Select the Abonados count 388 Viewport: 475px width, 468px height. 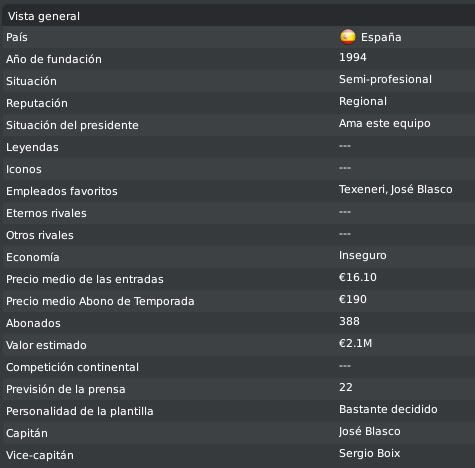click(349, 321)
